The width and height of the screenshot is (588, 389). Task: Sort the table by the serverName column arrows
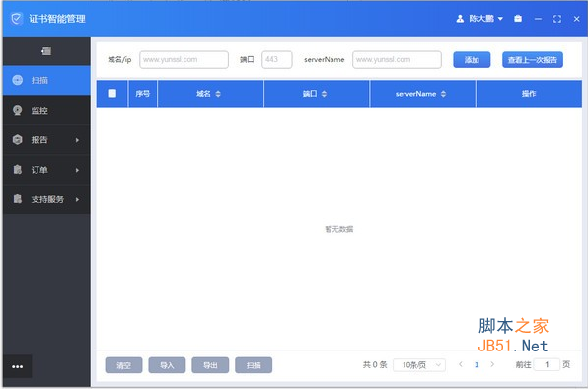point(443,94)
